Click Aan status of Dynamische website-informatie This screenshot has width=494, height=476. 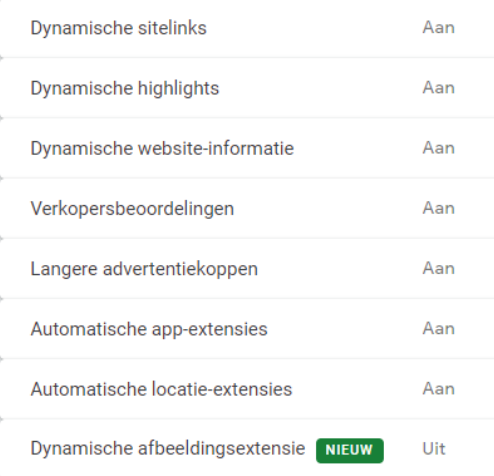[x=438, y=148]
